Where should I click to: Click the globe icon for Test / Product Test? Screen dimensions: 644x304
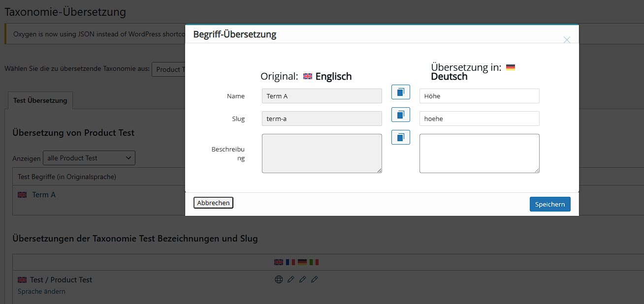point(279,279)
